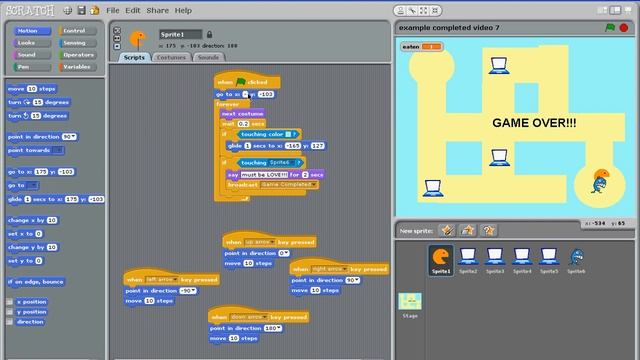Edit the Sprite1 name field
The image size is (640, 360).
pyautogui.click(x=180, y=34)
